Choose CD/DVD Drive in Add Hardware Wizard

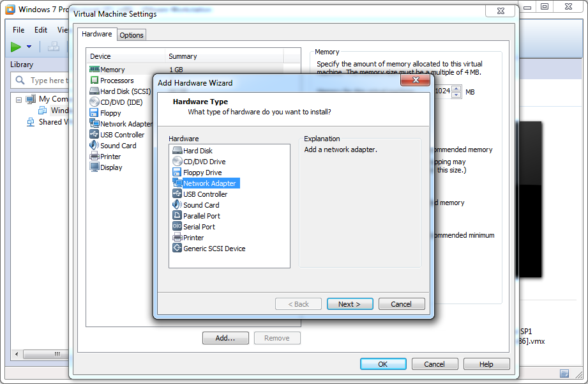(x=204, y=162)
